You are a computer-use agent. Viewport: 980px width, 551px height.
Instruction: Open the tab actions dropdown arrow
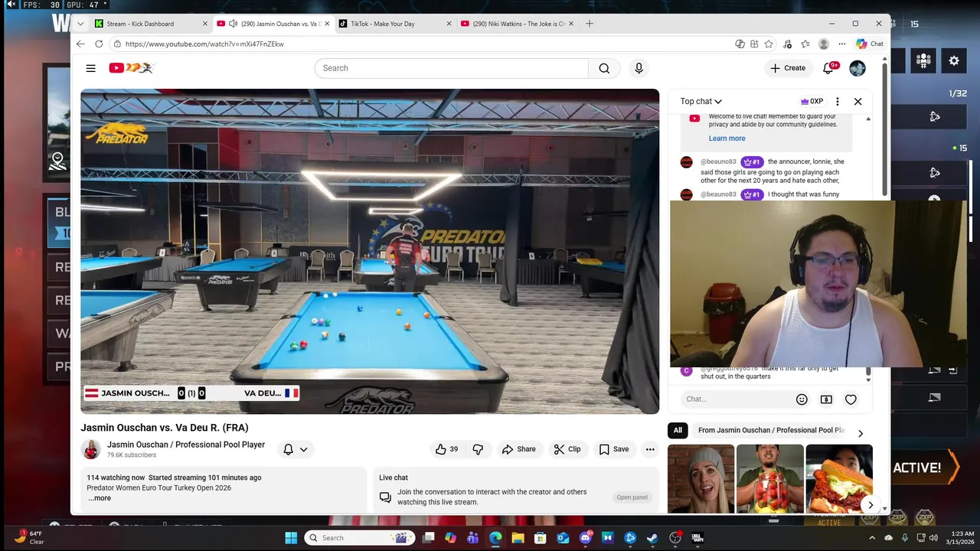pyautogui.click(x=80, y=24)
